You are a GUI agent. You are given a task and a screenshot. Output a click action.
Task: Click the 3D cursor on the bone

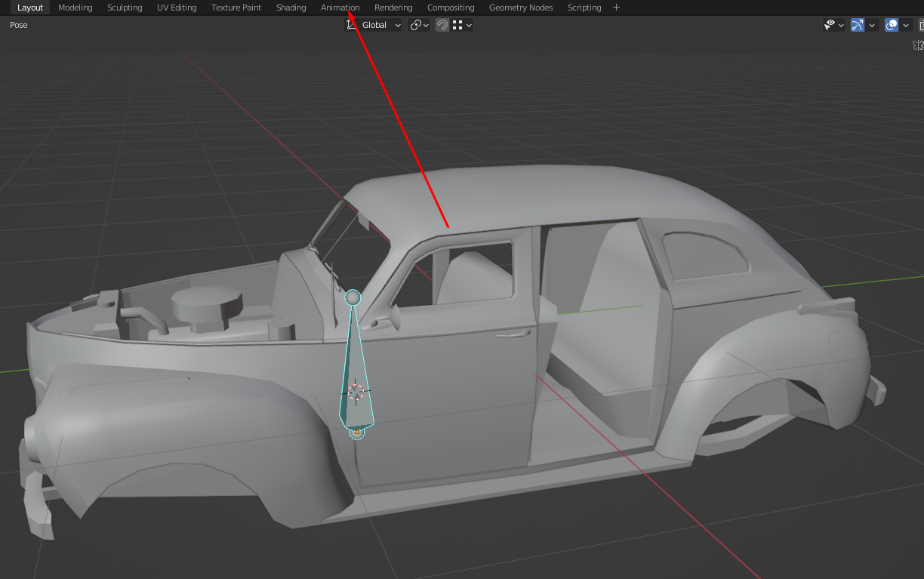[356, 391]
